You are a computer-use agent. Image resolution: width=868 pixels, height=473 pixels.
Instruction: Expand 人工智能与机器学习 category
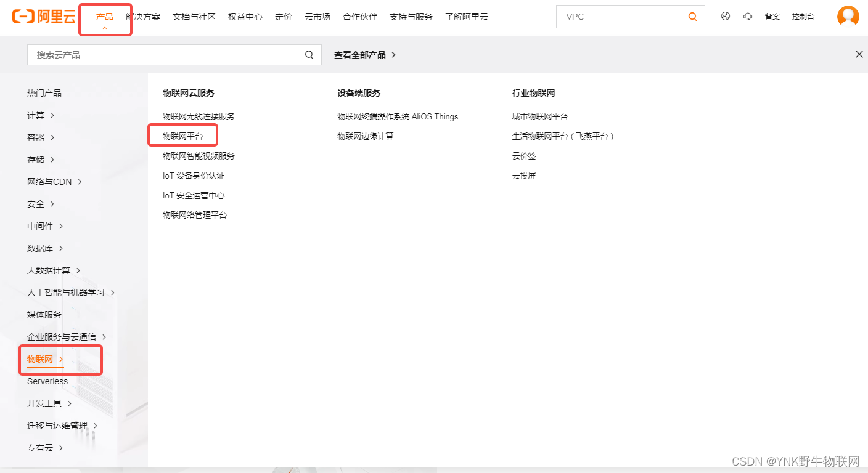[x=71, y=293]
